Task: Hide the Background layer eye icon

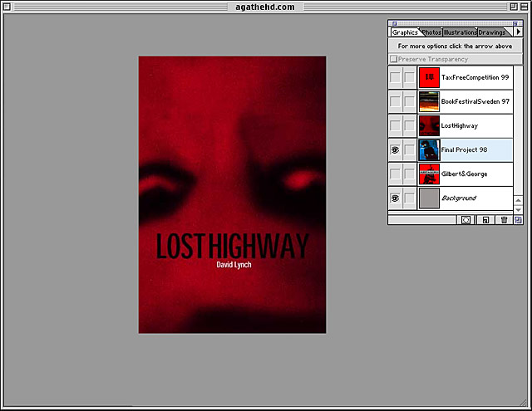Action: (395, 198)
